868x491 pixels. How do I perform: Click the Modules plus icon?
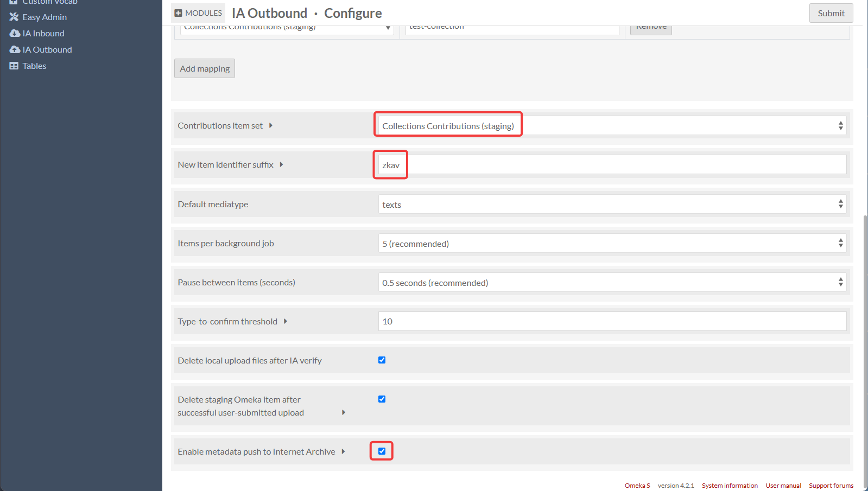178,13
